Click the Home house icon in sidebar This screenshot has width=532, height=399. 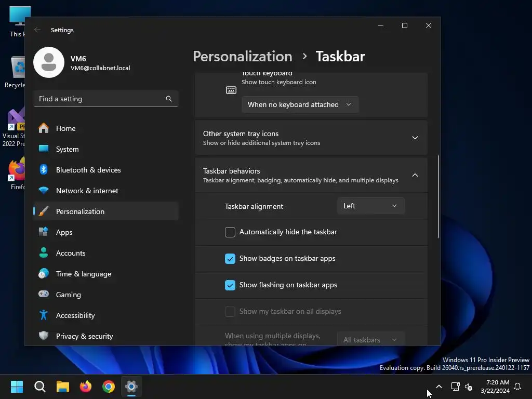click(x=44, y=128)
